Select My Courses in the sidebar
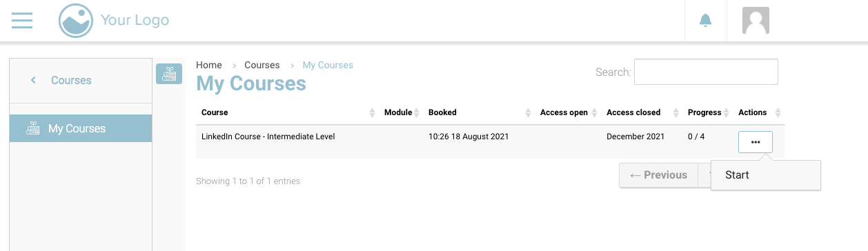Image resolution: width=868 pixels, height=251 pixels. click(x=81, y=128)
